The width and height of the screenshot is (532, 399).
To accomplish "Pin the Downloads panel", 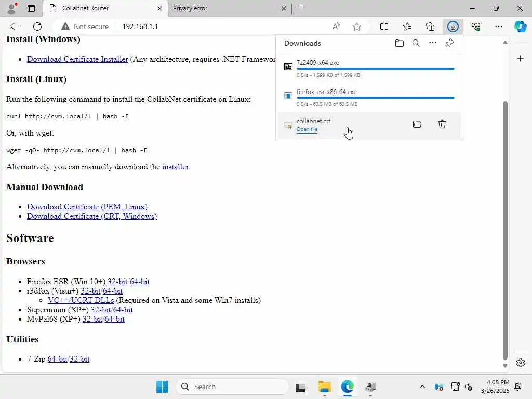I will coord(449,43).
